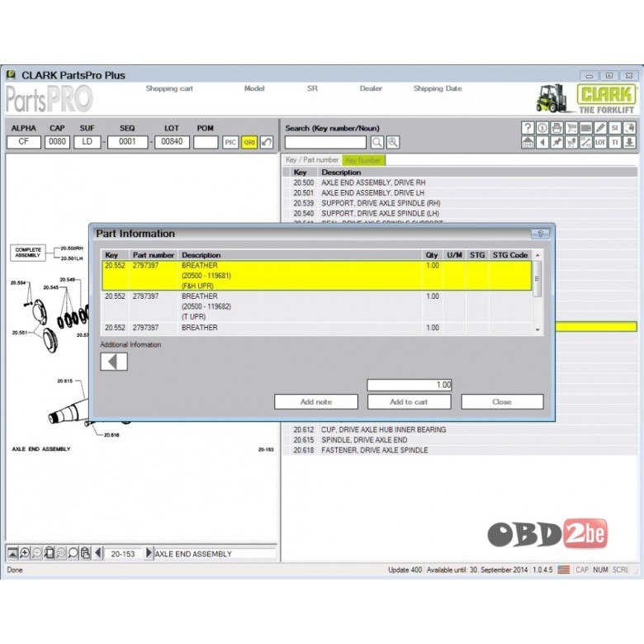Select row 20.539 SUPPORT, DRIVE AXLE SPINDLE (RH)
Viewport: 644px width, 644px height.
click(460, 203)
